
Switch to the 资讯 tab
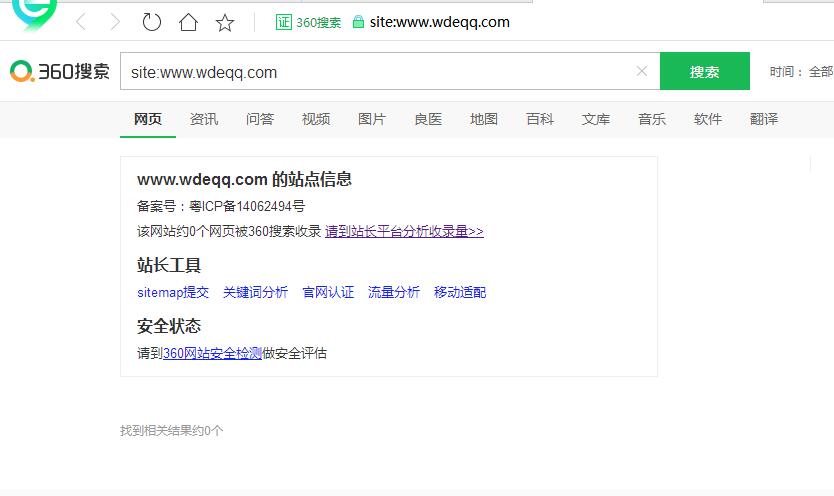pyautogui.click(x=204, y=119)
